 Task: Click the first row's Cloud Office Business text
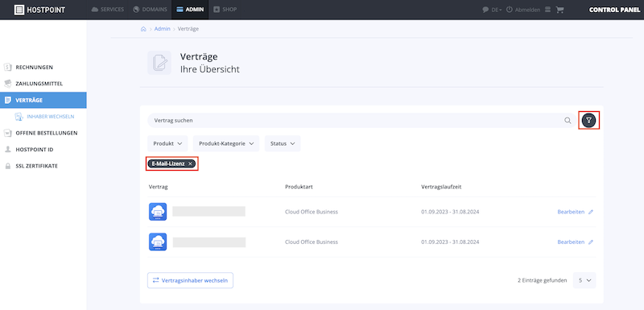(x=312, y=212)
